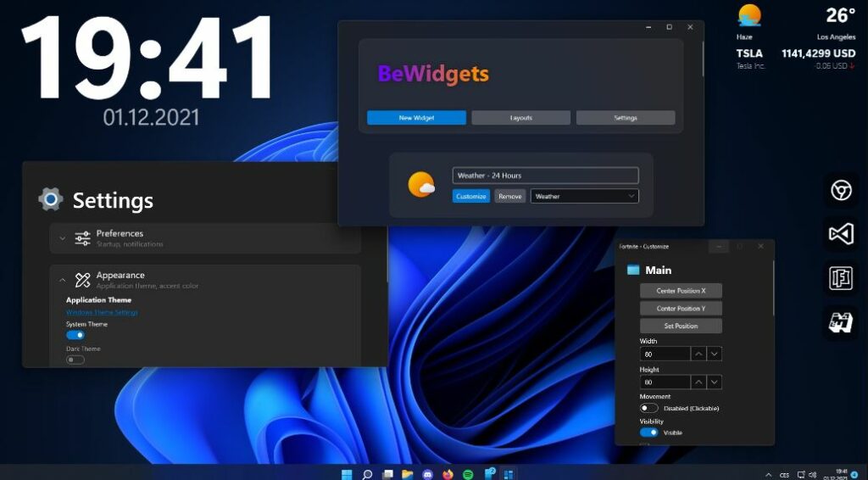Click Center Position Y button
868x480 pixels.
[681, 309]
